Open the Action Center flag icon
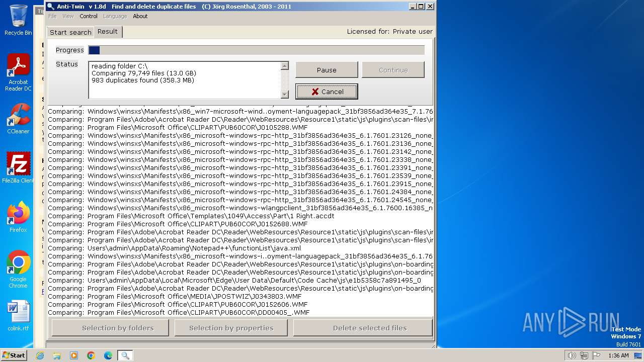 (596, 355)
